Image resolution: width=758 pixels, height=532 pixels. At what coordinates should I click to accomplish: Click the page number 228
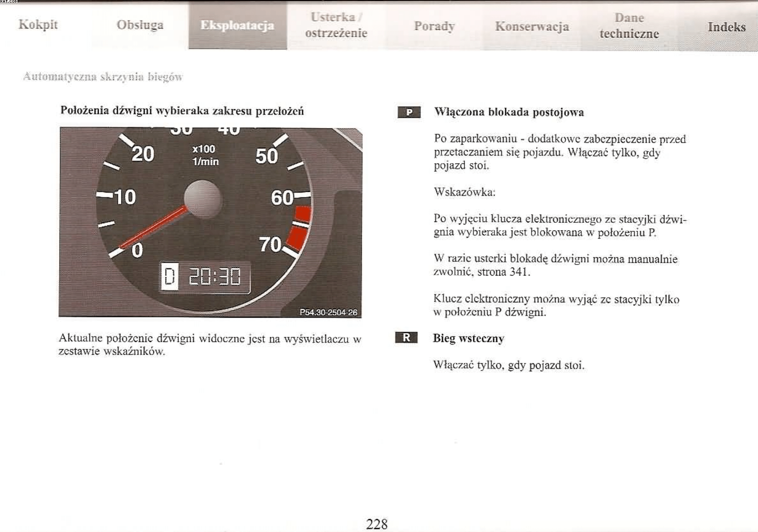click(377, 524)
